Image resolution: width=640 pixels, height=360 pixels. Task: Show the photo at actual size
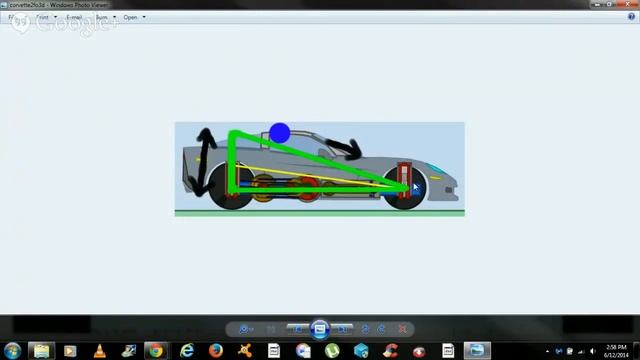coord(271,329)
